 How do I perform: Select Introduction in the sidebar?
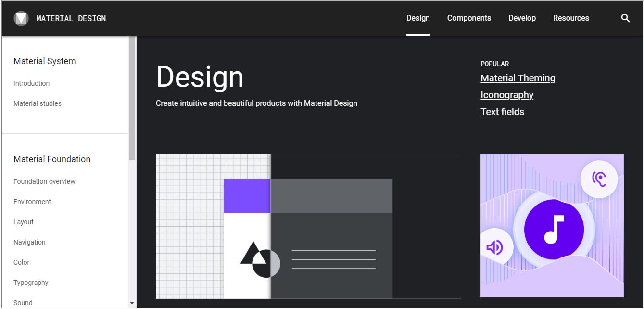[31, 83]
